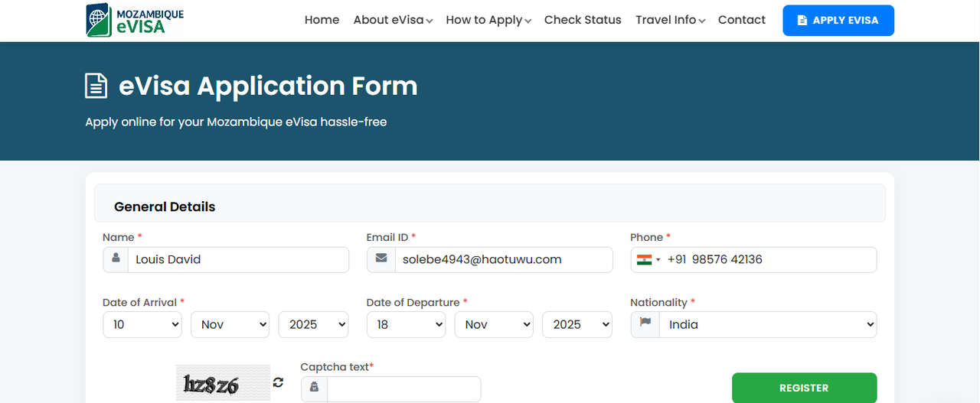Click the Captcha text input field

[x=403, y=388]
